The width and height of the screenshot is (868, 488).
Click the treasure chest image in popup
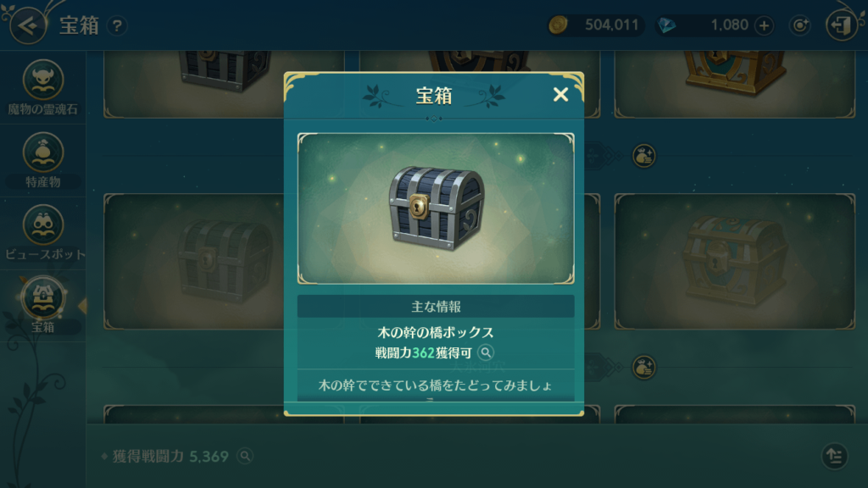coord(436,208)
